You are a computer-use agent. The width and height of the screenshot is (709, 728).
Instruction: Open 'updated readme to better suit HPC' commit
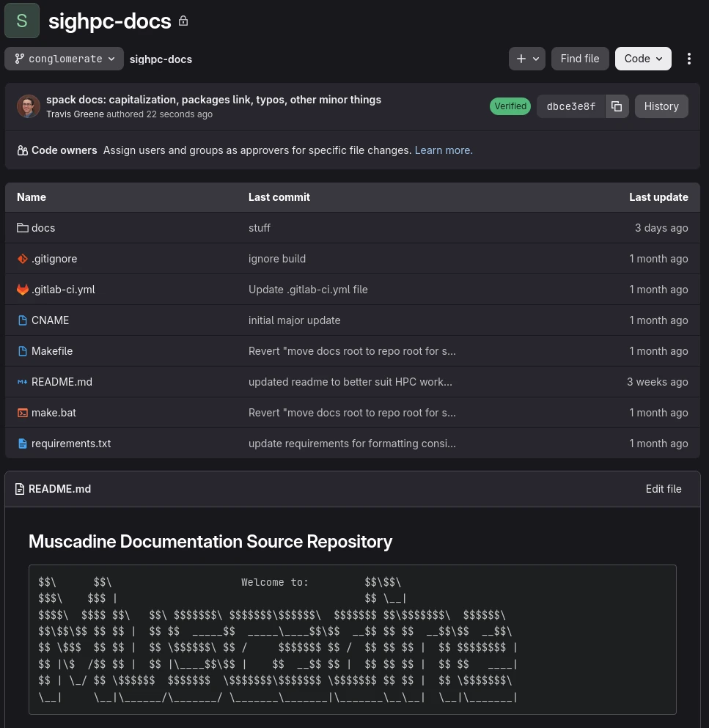pyautogui.click(x=350, y=382)
